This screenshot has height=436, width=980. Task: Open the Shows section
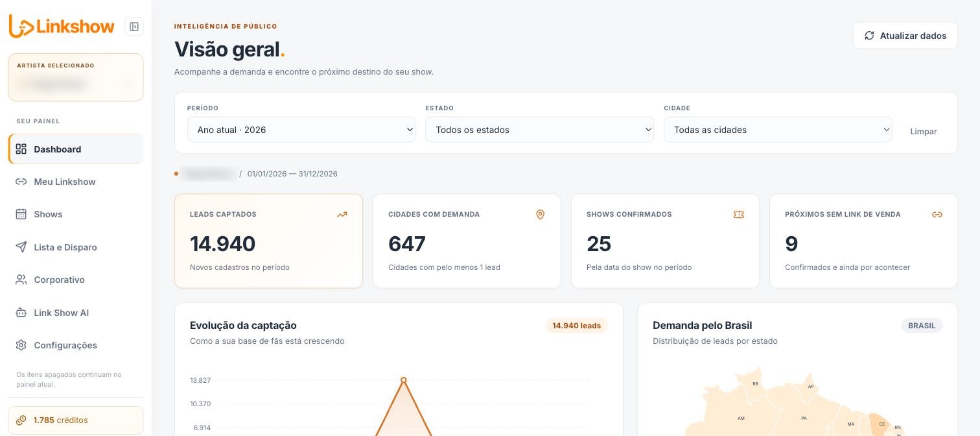pyautogui.click(x=76, y=214)
